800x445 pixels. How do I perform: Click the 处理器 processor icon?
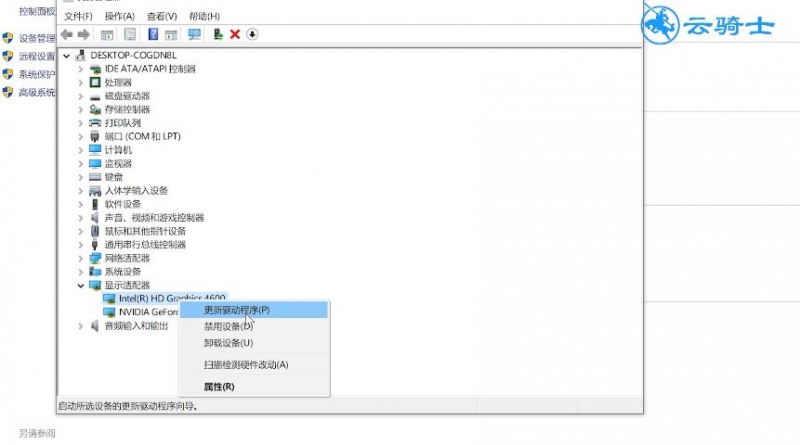[95, 82]
